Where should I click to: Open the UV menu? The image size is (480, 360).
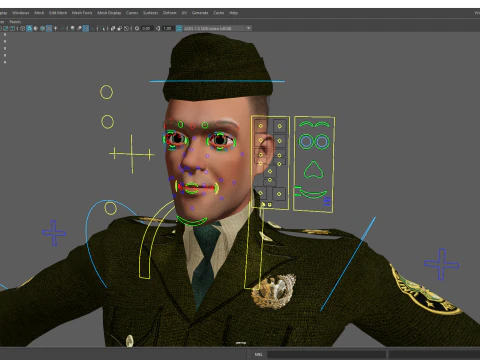coord(184,13)
